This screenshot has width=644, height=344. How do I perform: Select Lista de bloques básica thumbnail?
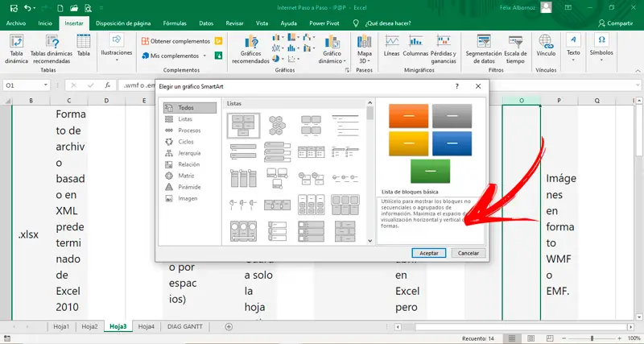click(x=244, y=126)
